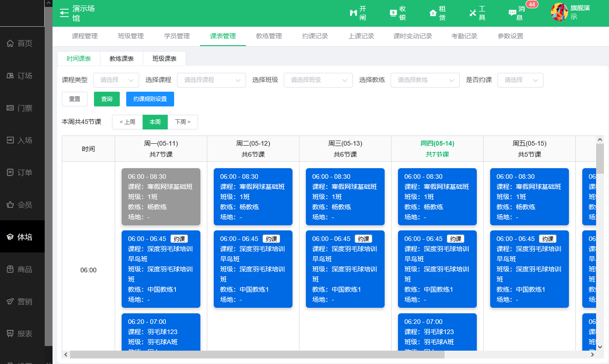
Task: Click the 报表 report icon in sidebar
Action: [x=10, y=334]
